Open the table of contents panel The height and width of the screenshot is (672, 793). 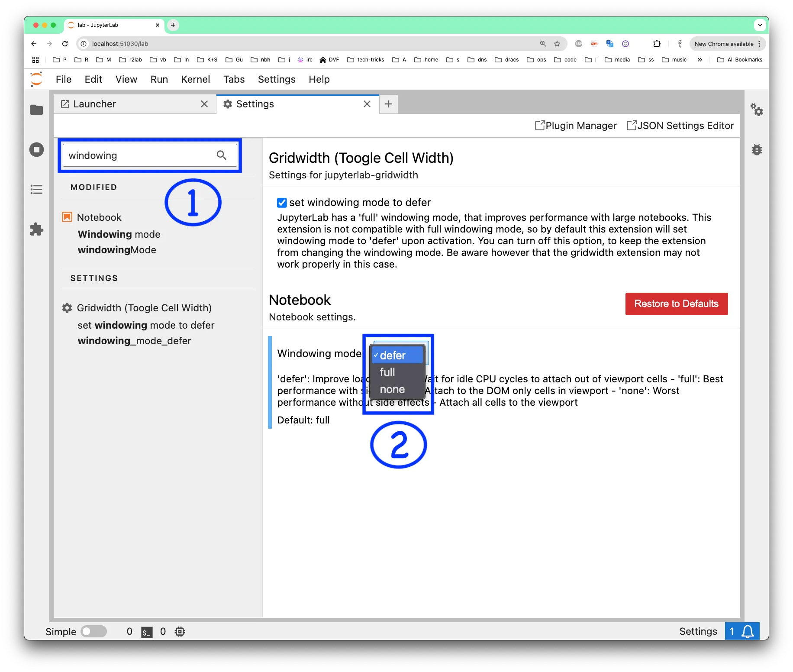point(36,189)
